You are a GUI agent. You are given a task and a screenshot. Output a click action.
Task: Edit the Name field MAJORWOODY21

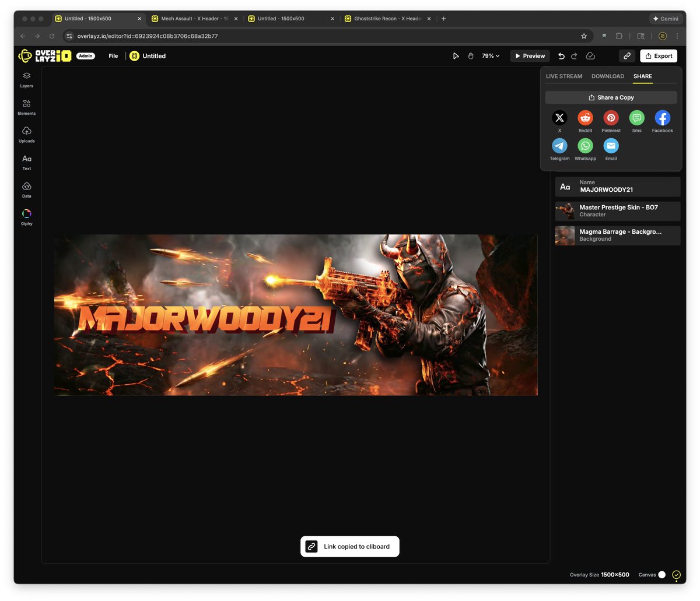tap(618, 187)
